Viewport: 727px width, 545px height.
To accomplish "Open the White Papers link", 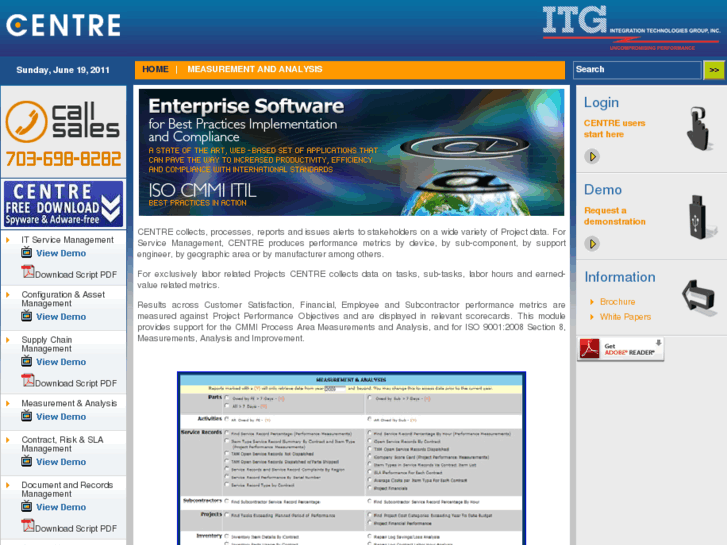I will pyautogui.click(x=625, y=317).
